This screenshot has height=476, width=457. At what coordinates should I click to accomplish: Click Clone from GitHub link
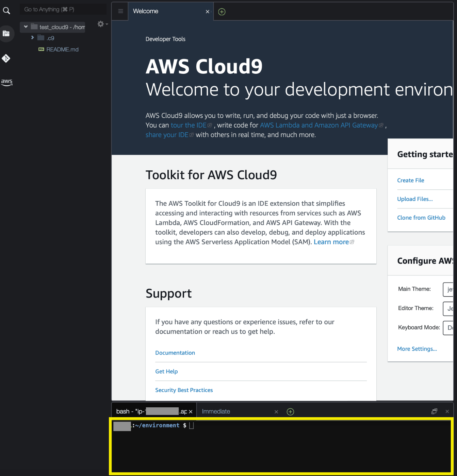coord(421,218)
